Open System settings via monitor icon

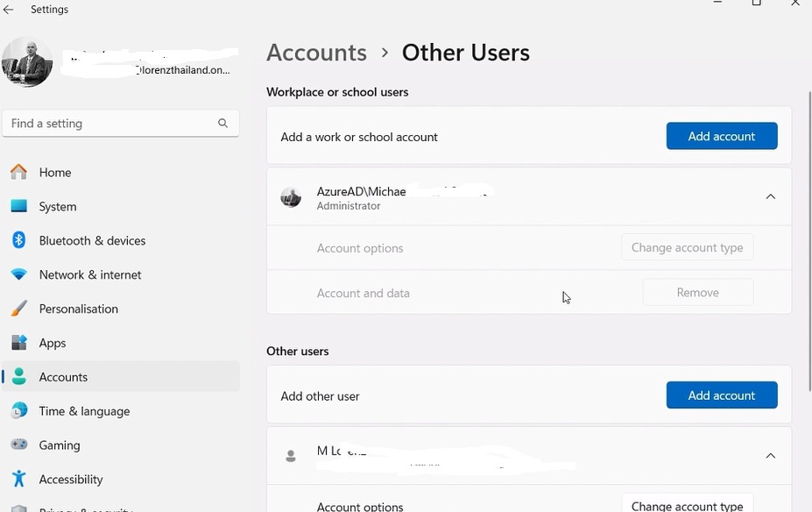tap(18, 206)
